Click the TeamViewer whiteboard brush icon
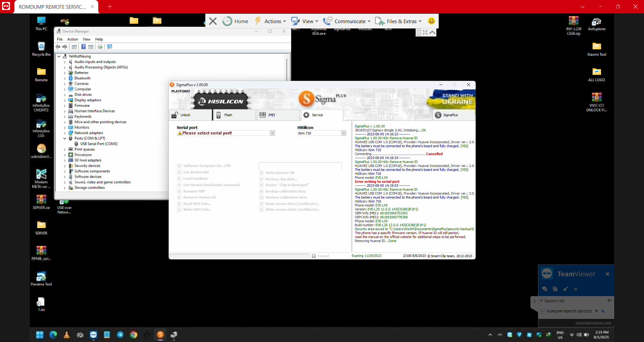Image resolution: width=644 pixels, height=342 pixels. (x=566, y=289)
